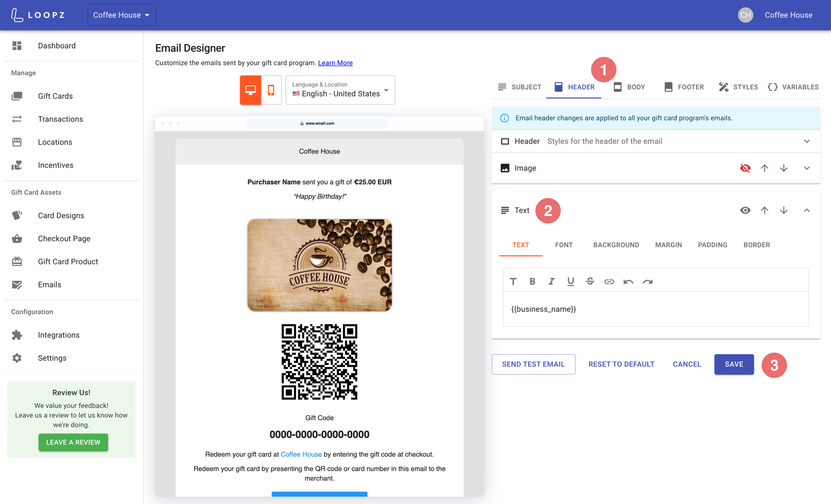
Task: Open Card Designs in the sidebar
Action: 71,216
